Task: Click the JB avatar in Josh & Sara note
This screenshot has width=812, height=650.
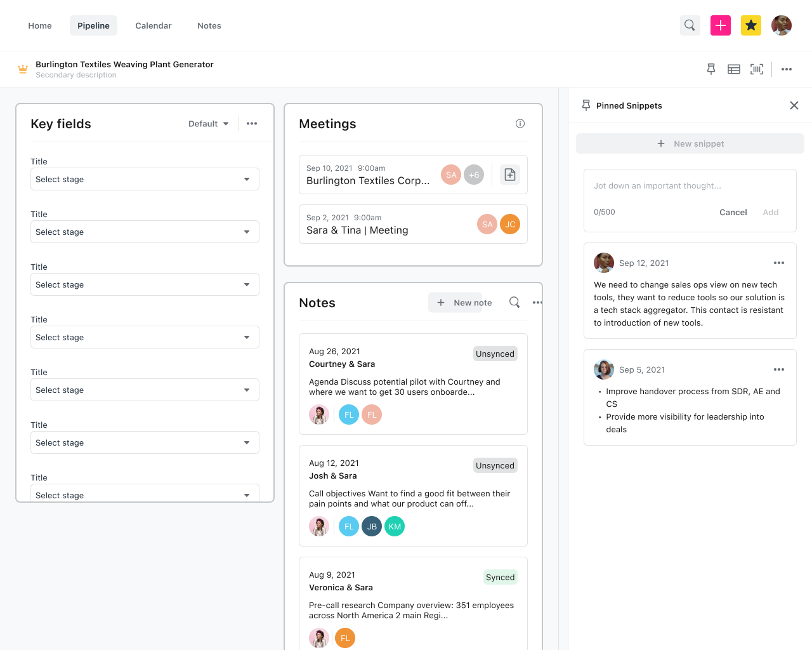Action: click(372, 526)
